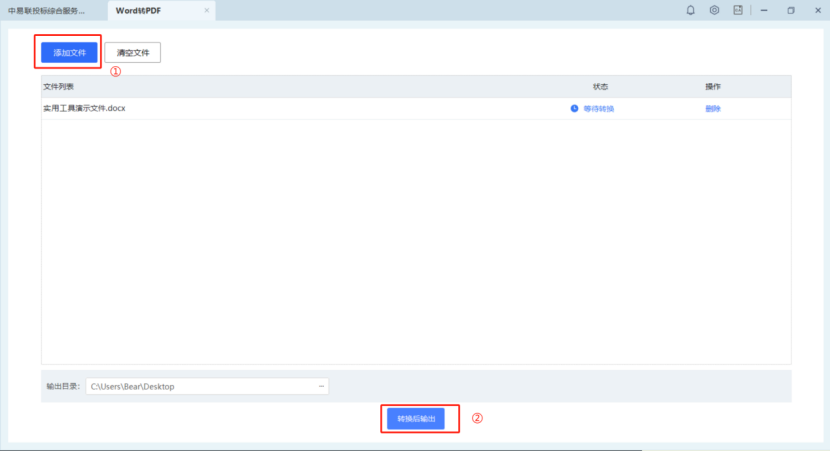Click the 操作 column header
The width and height of the screenshot is (830, 452).
point(713,86)
